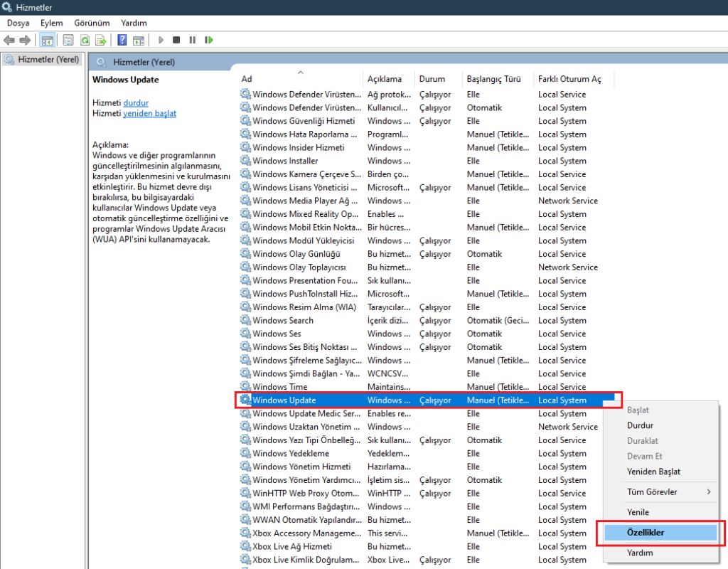Sort by the Başlangıç Türü column header

498,79
